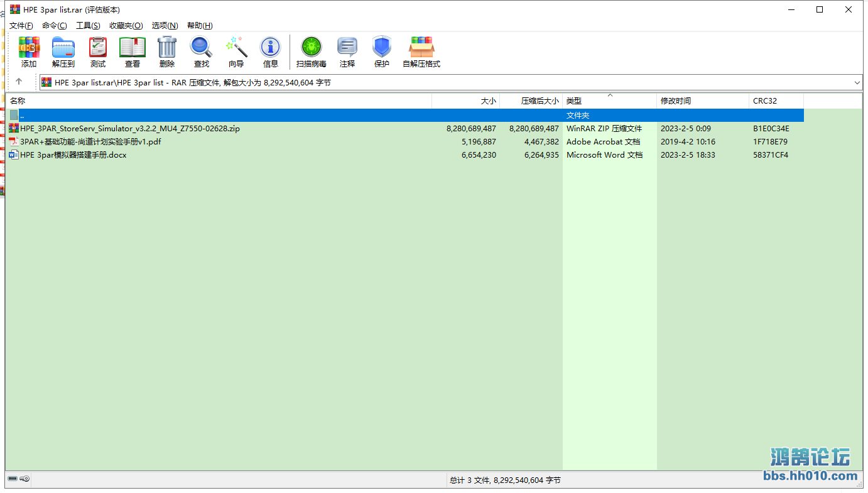Click CRC32 value 1F718E79
Image resolution: width=868 pixels, height=493 pixels.
tap(770, 141)
